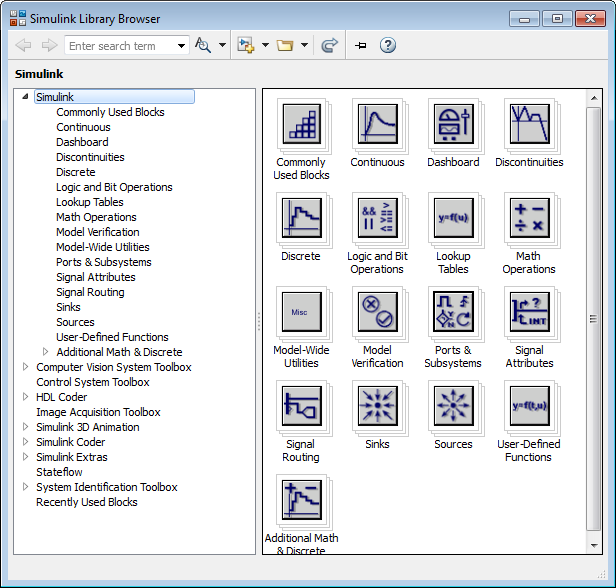Open the new model dropdown arrow

pos(265,45)
